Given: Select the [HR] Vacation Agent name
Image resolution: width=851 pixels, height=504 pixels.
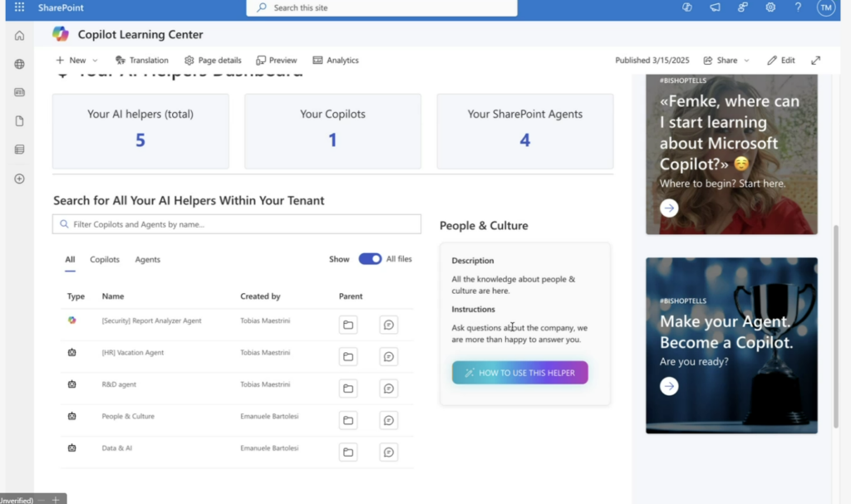Looking at the screenshot, I should [132, 353].
